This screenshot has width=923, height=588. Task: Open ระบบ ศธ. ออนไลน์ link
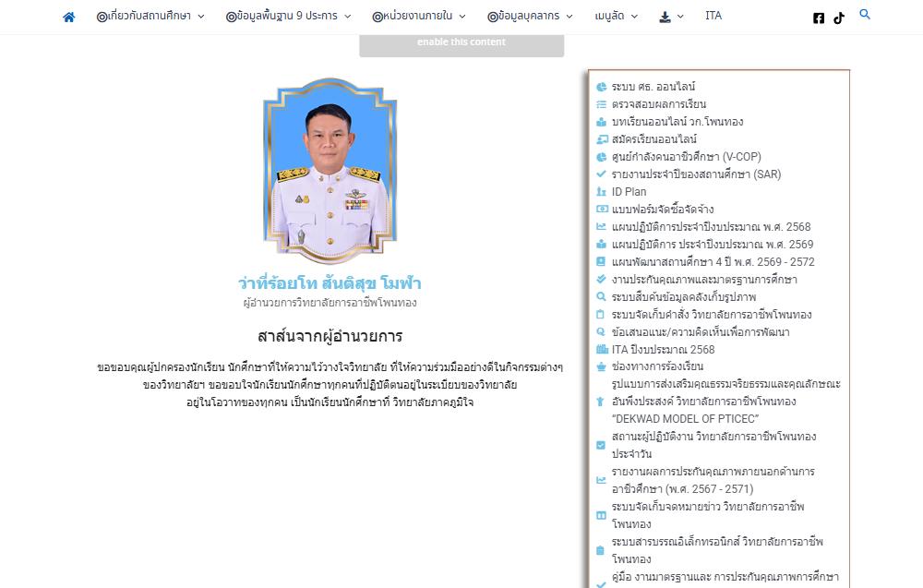click(x=653, y=87)
